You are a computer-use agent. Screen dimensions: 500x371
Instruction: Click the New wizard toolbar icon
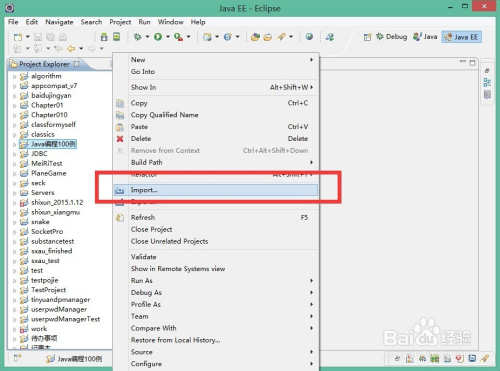point(17,37)
